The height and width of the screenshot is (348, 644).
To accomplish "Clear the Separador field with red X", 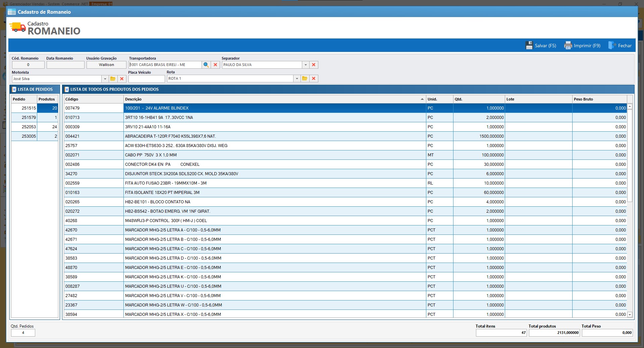I will (x=314, y=65).
